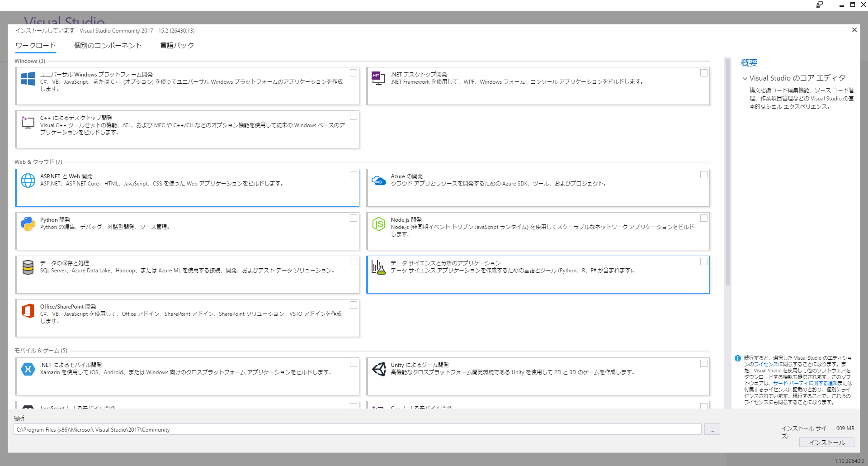Select the data storage and processing checkbox
The image size is (868, 466).
[x=354, y=262]
